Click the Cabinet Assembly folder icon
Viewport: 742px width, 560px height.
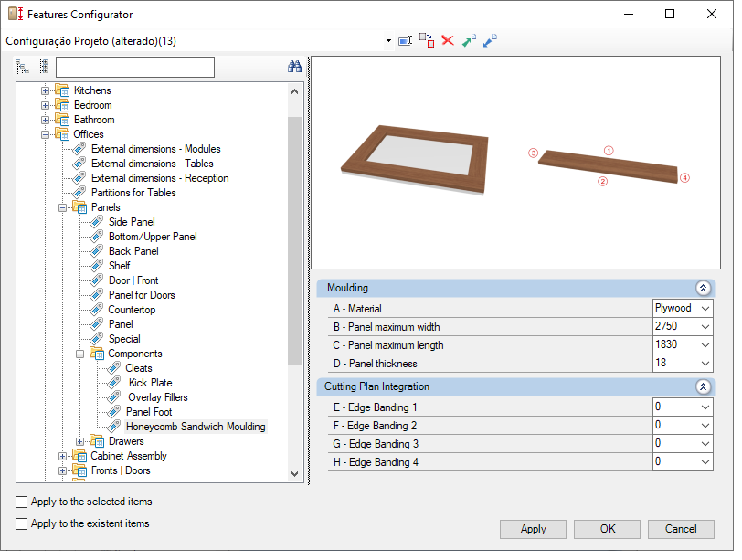79,456
